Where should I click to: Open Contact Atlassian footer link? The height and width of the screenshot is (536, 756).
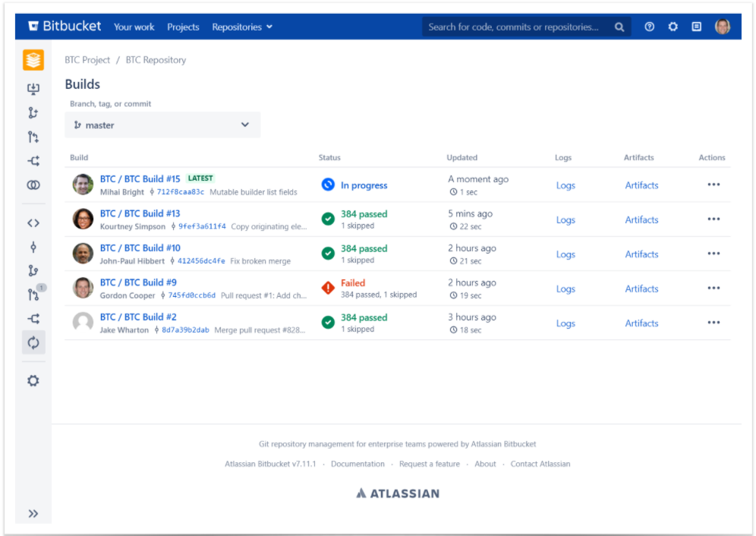pyautogui.click(x=540, y=464)
